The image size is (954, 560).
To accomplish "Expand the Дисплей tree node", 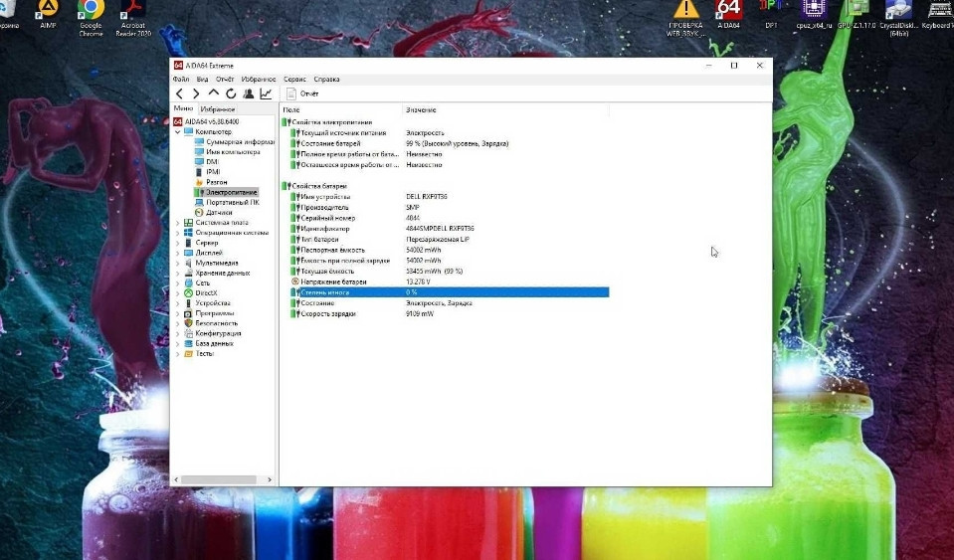I will click(178, 253).
